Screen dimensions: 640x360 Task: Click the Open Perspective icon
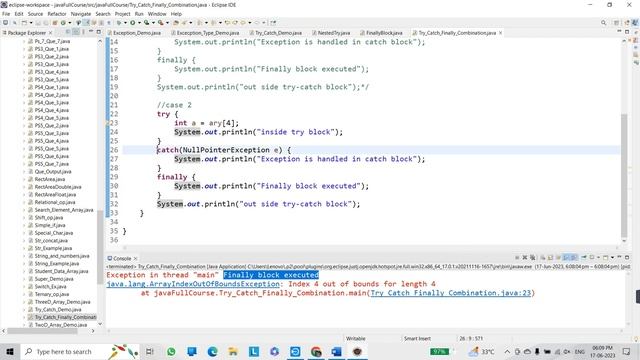click(616, 23)
